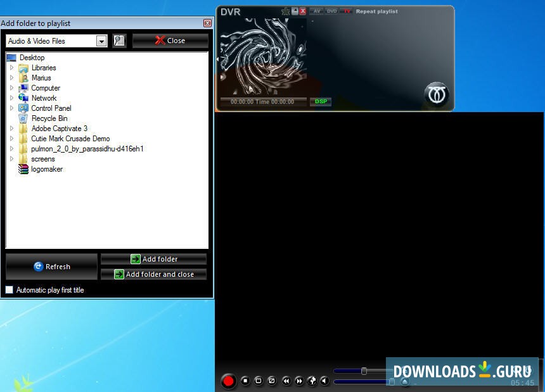Click the upper slider handle in the player
This screenshot has width=545, height=392.
pos(364,371)
